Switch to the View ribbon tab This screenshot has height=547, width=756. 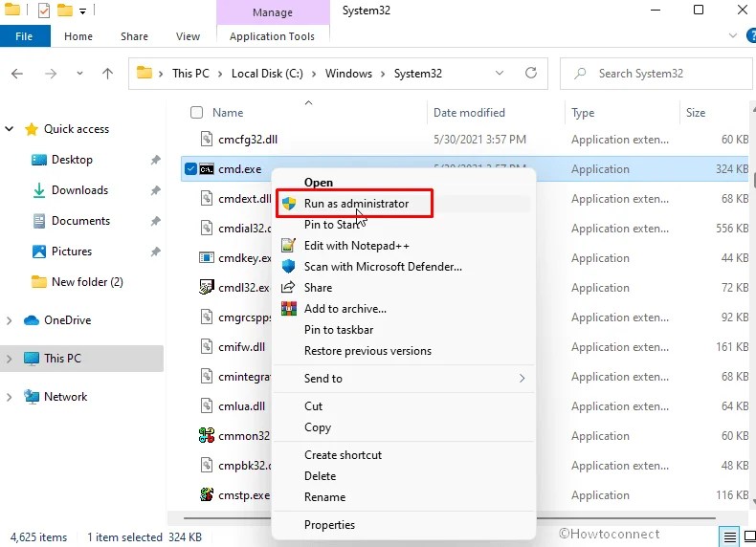click(x=188, y=36)
